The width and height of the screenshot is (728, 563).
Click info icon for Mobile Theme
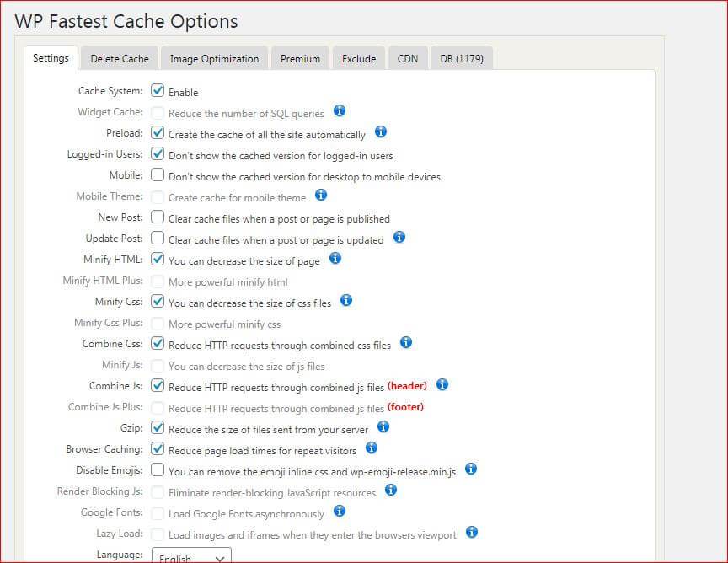point(321,195)
